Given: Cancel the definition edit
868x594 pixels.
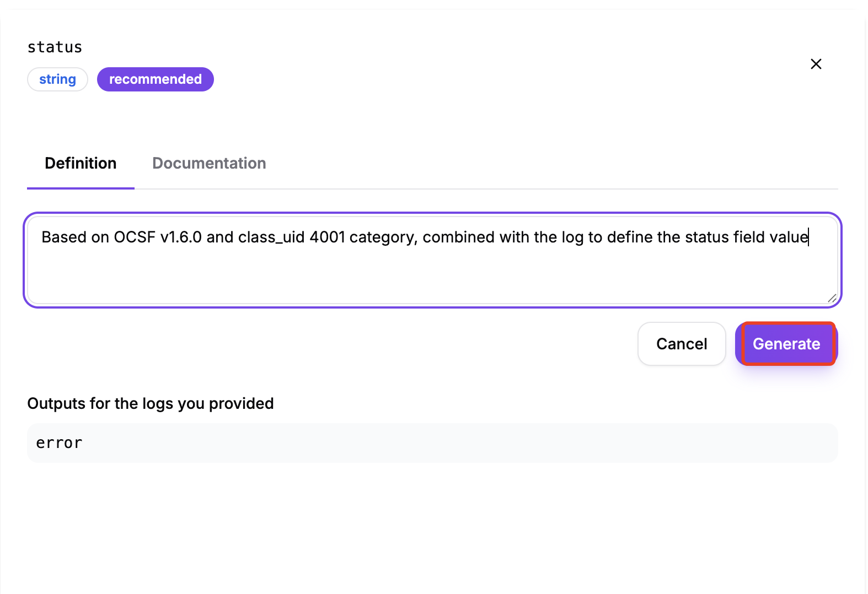Looking at the screenshot, I should [682, 344].
